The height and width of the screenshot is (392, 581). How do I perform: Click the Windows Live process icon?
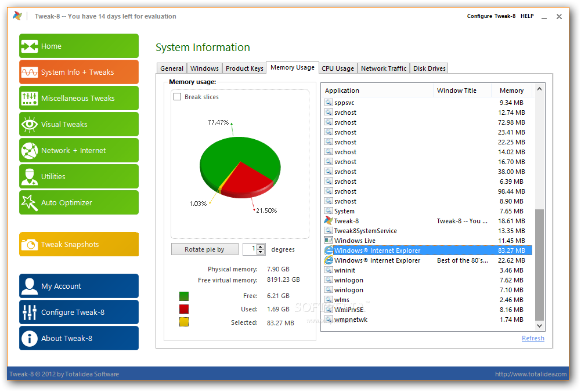[329, 240]
